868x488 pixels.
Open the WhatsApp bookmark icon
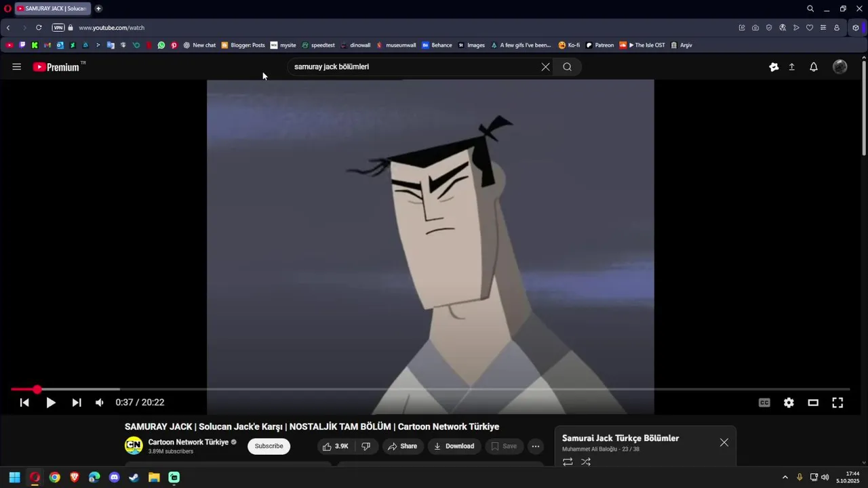tap(161, 45)
